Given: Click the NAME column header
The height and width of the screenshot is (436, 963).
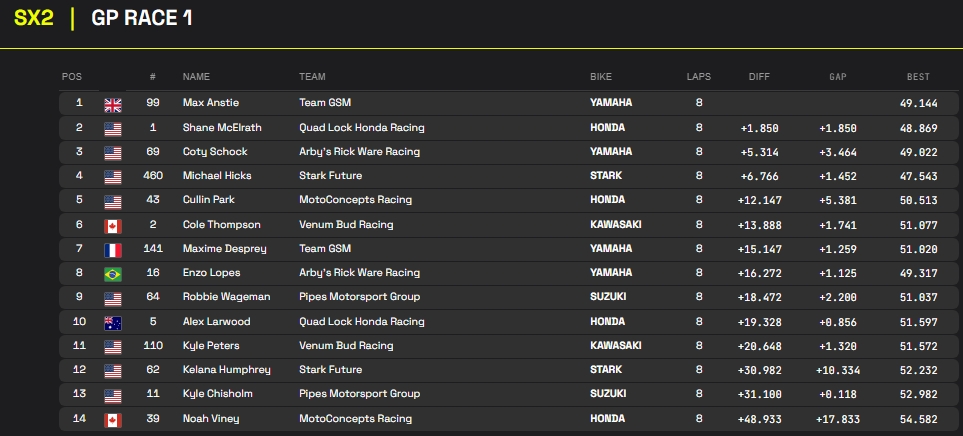Looking at the screenshot, I should (x=196, y=77).
